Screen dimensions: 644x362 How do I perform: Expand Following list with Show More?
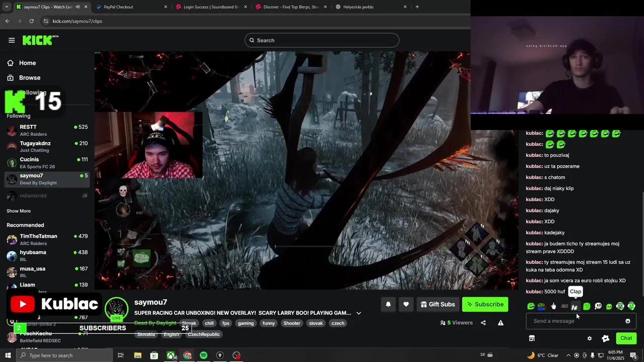pyautogui.click(x=19, y=211)
